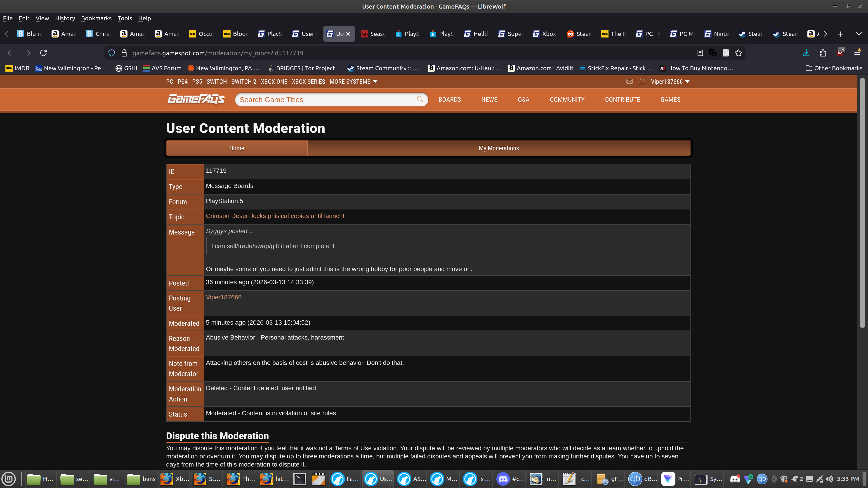Bookmark page with star icon

click(x=738, y=53)
